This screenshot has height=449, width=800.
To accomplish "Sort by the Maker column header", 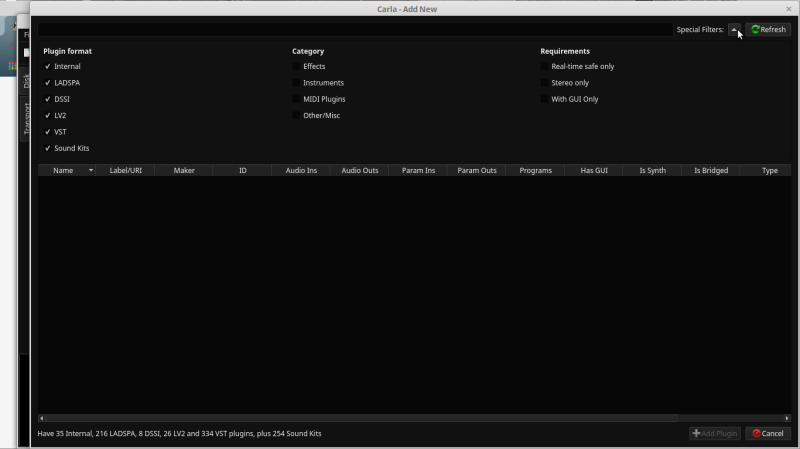I will pos(184,170).
